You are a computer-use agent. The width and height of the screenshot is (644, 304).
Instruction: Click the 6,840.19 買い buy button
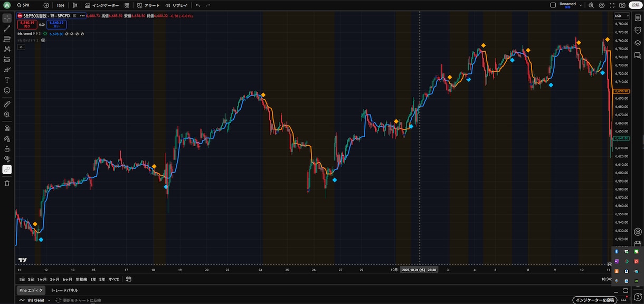[x=56, y=24]
